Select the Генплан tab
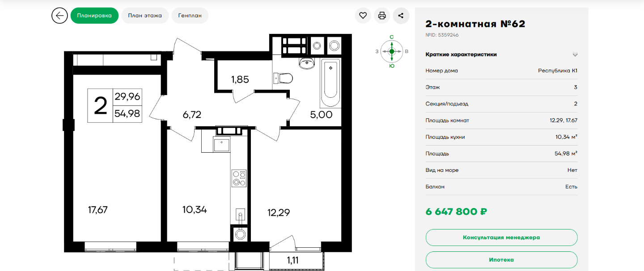The image size is (644, 271). pyautogui.click(x=190, y=16)
